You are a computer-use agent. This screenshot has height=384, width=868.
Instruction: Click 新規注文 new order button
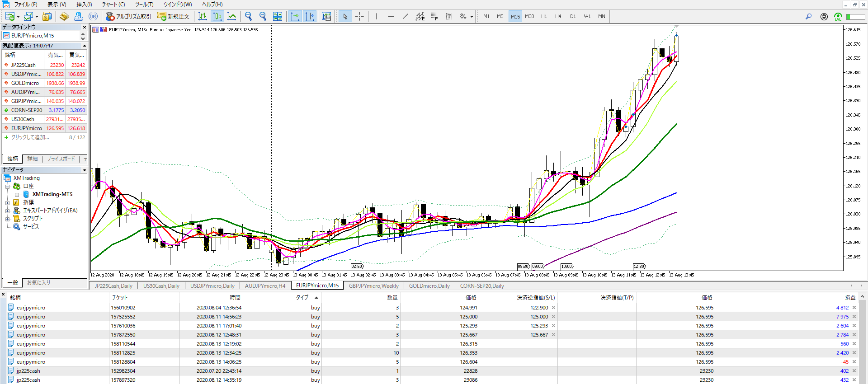click(x=174, y=16)
